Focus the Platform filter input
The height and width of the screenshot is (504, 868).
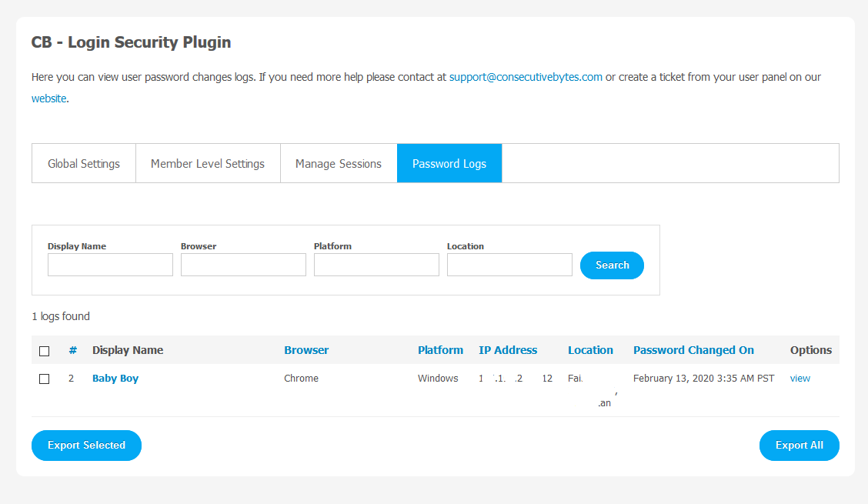(376, 265)
